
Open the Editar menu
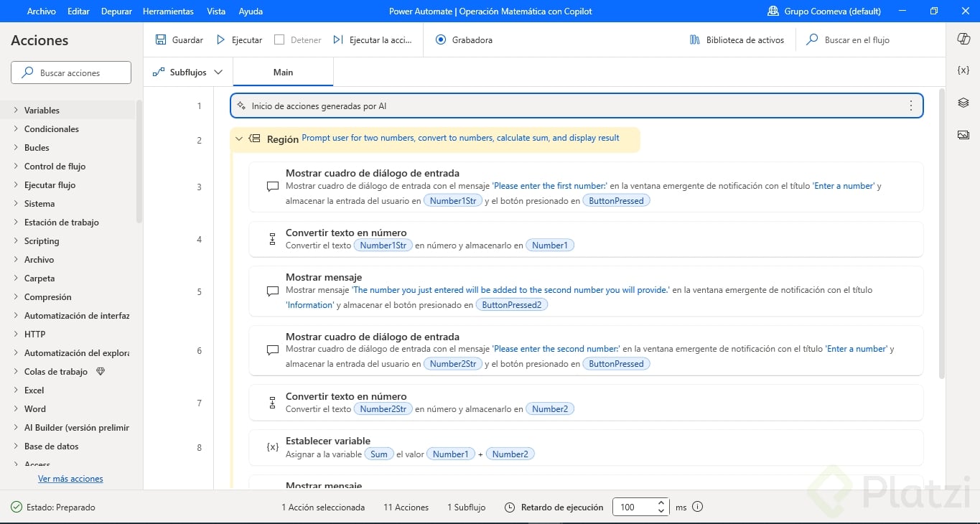pos(78,11)
